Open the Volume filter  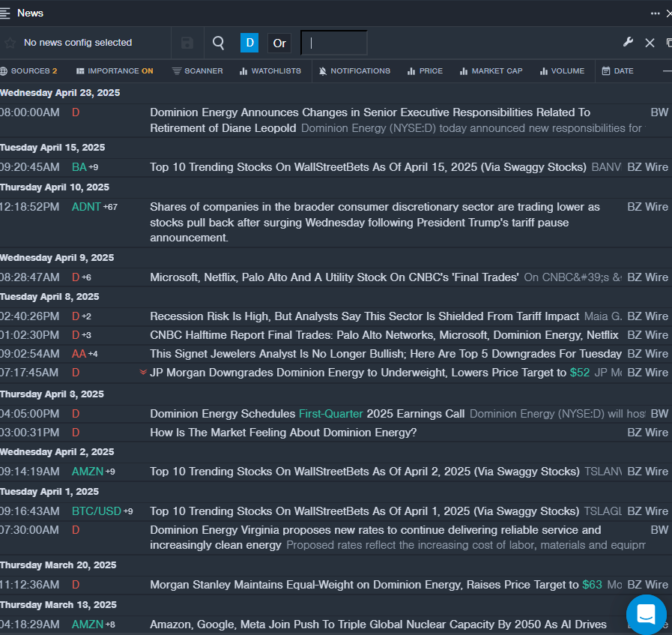(563, 70)
